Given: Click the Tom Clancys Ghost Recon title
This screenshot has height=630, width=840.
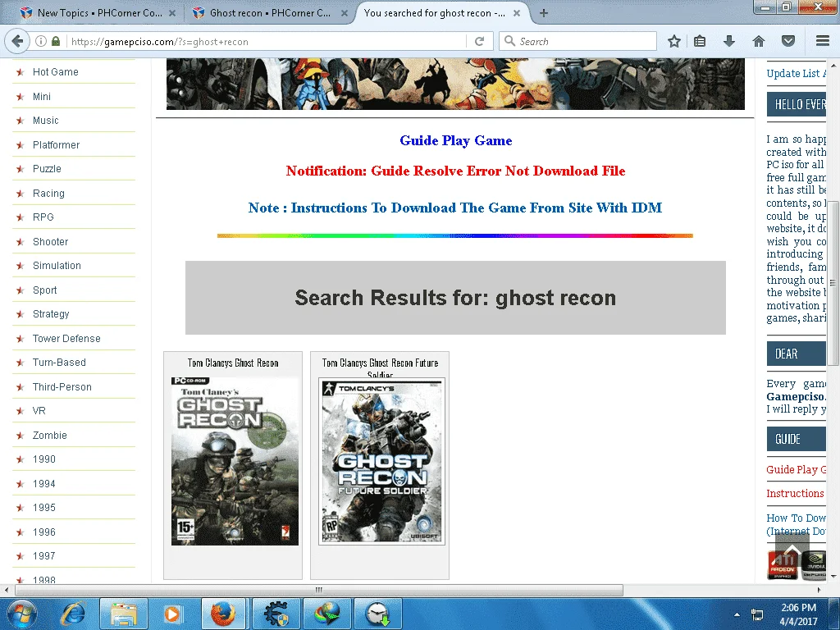Looking at the screenshot, I should tap(233, 363).
